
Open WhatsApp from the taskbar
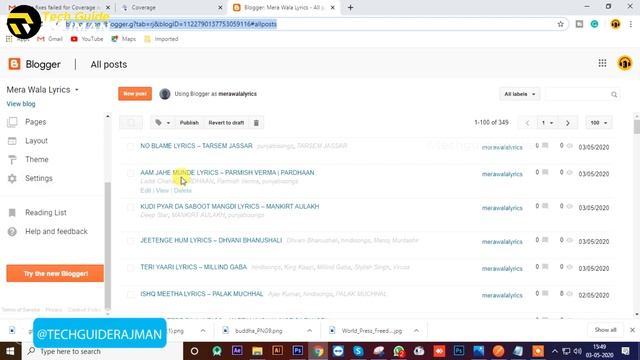tap(399, 351)
